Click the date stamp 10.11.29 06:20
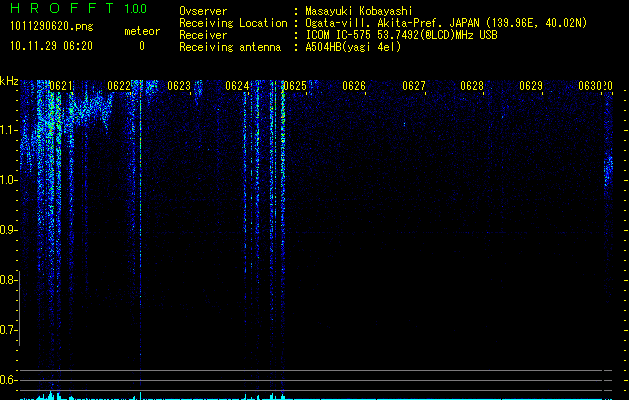Screen dimensions: 629x400 point(51,46)
